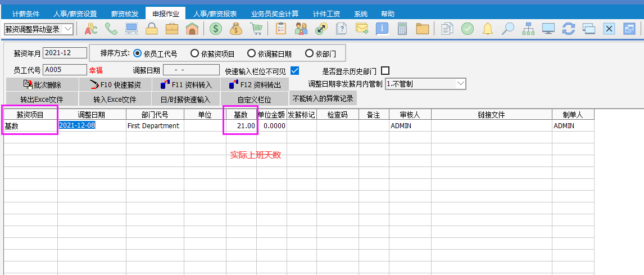The image size is (644, 275).
Task: Click the yellow folder toolbar icon
Action: click(422, 29)
